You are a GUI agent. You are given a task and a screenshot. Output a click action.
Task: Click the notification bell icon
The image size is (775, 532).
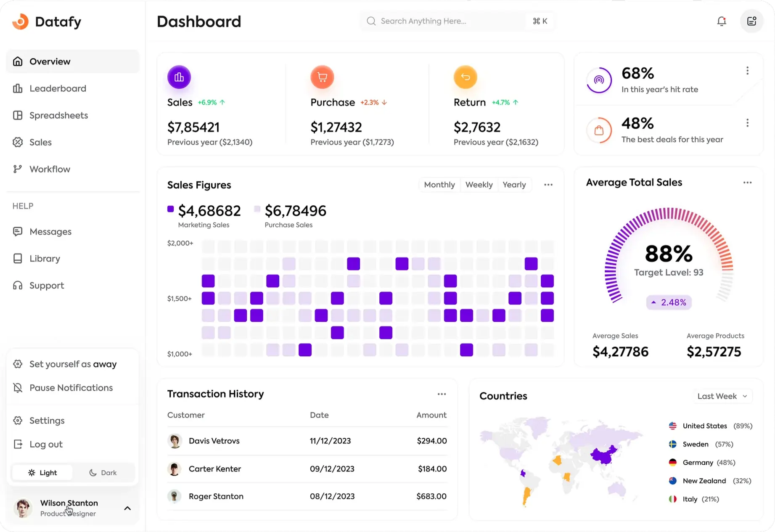click(x=721, y=21)
